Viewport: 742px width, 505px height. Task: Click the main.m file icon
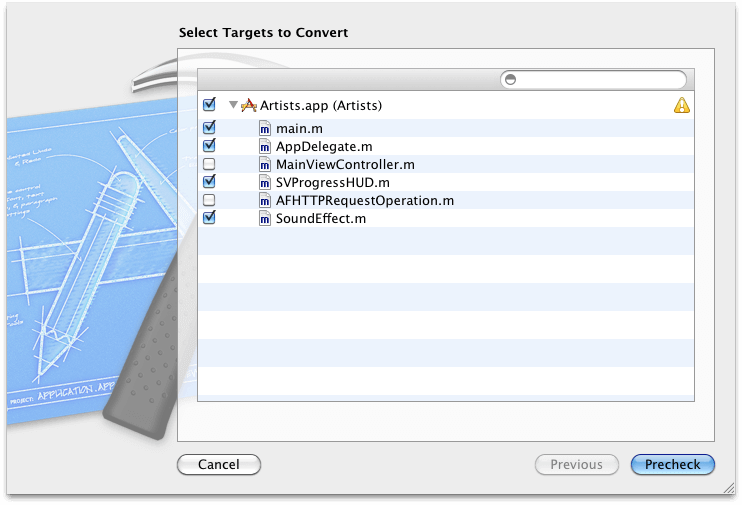click(x=265, y=128)
